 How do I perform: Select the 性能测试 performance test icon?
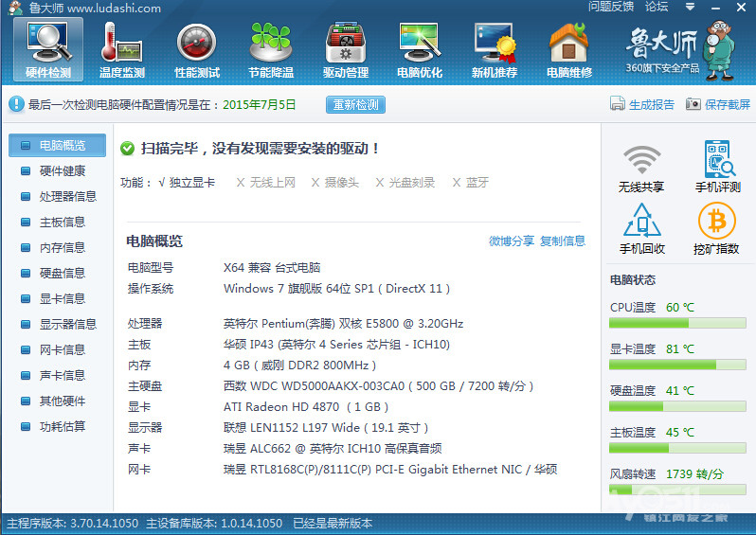pyautogui.click(x=196, y=49)
